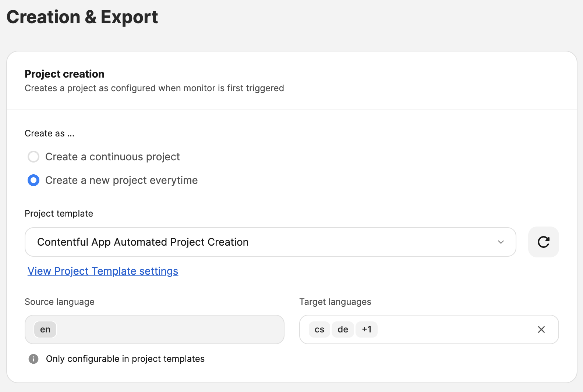Screen dimensions: 583x392
Task: Click the 'Project template' field label
Action: click(59, 214)
